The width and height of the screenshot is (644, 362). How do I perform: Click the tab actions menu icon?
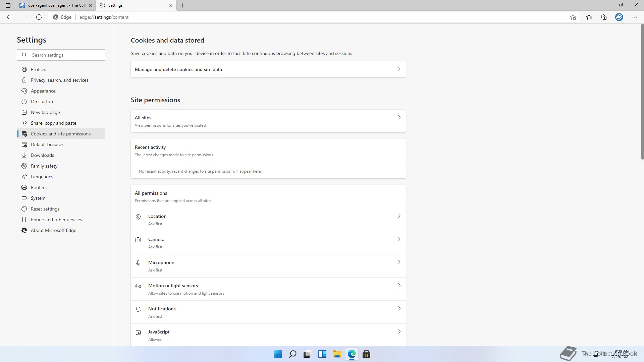8,5
